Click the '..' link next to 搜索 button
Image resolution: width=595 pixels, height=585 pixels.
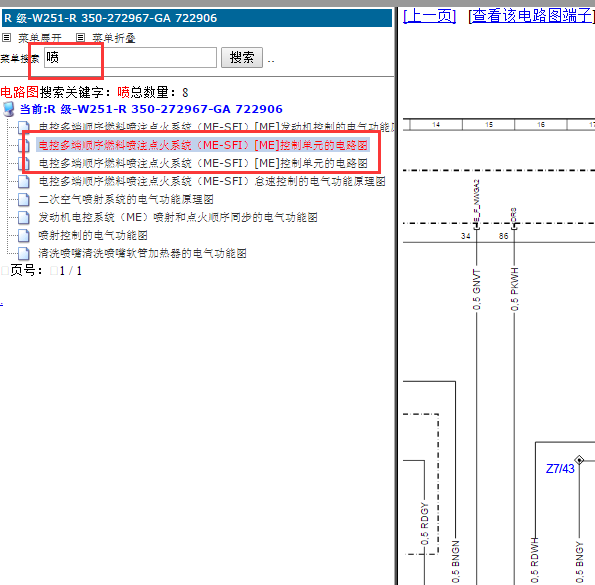[x=271, y=61]
